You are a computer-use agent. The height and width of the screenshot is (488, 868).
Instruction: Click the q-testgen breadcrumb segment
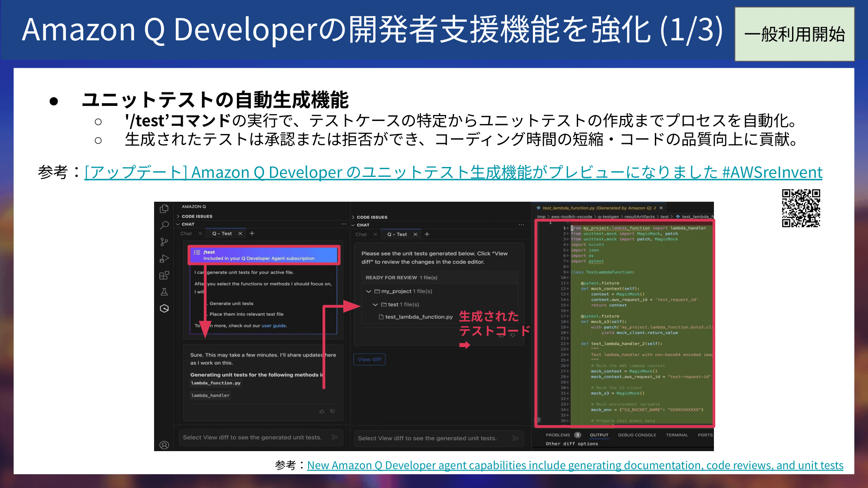tap(608, 216)
